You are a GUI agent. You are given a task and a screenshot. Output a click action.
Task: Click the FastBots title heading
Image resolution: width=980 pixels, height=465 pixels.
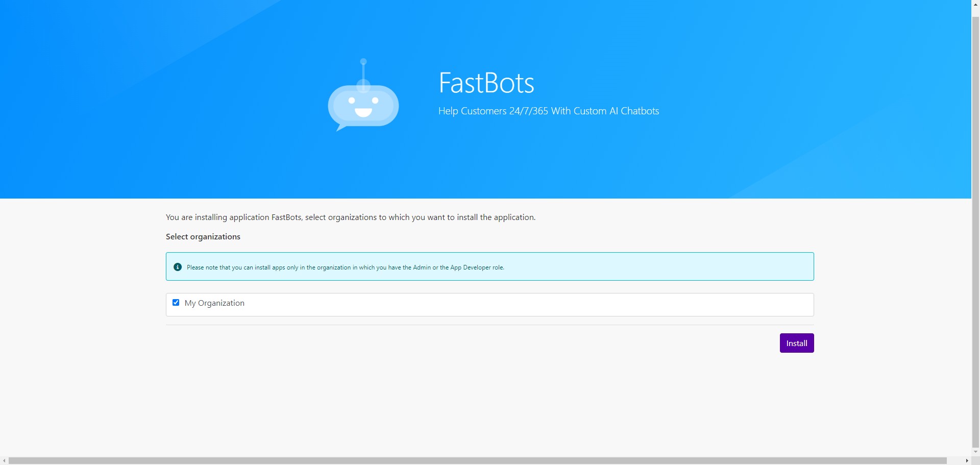coord(486,83)
